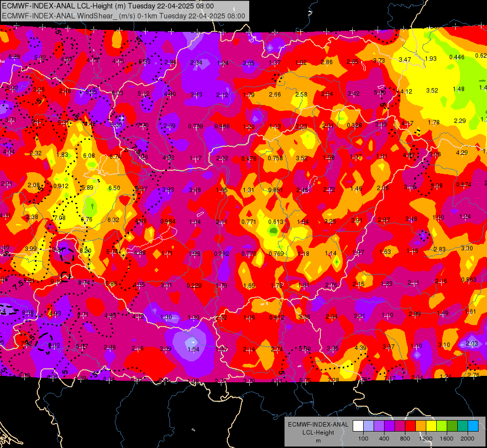Click the legend tick label 1600
Viewport: 487px width, 448px height.
[447, 439]
